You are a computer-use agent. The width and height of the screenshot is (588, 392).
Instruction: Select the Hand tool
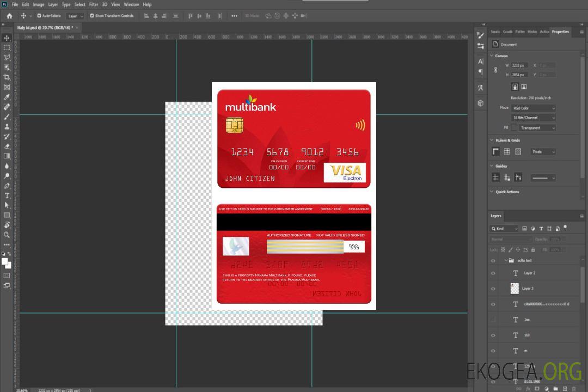7,225
